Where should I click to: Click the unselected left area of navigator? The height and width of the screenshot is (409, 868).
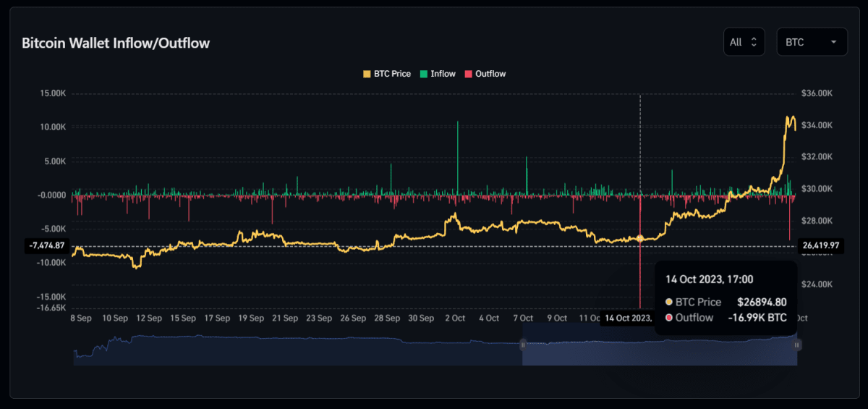(289, 351)
